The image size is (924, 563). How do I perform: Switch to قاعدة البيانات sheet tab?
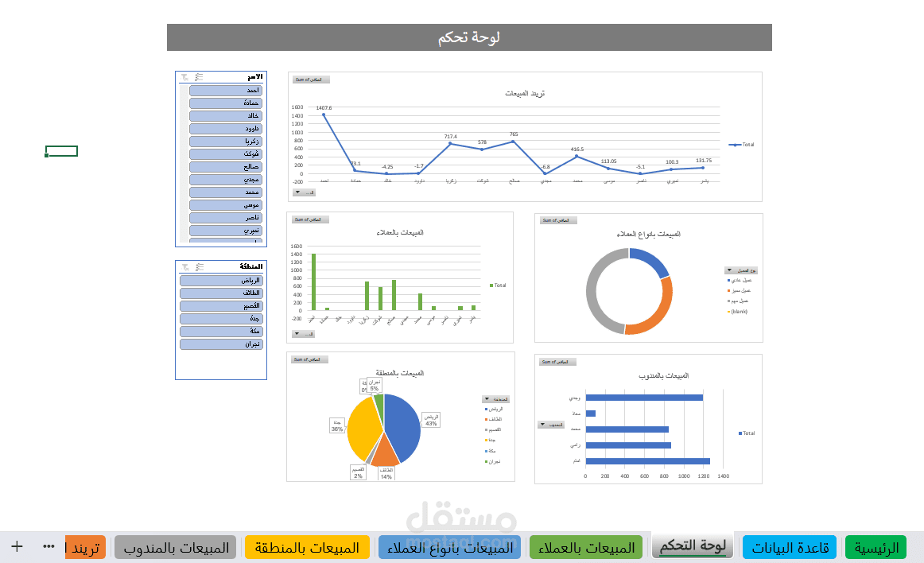[790, 548]
